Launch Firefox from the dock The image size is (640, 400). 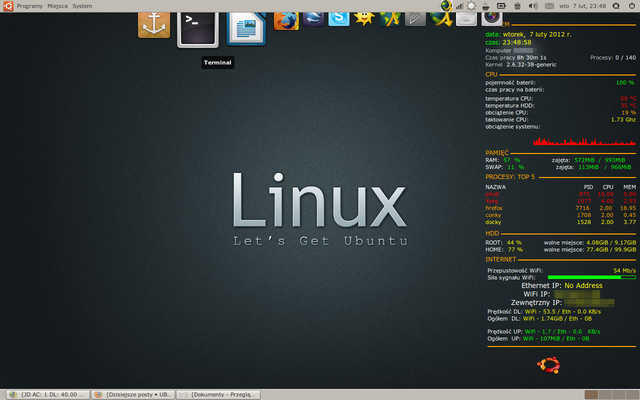[286, 21]
